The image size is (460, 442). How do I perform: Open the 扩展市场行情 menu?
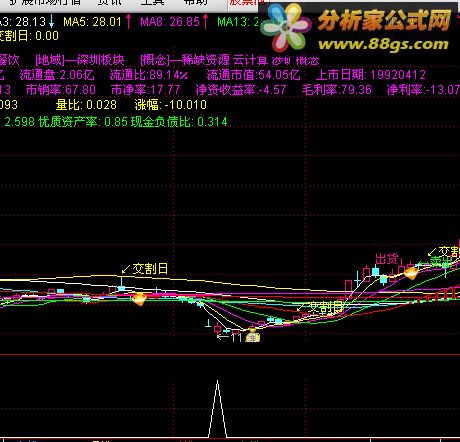[44, 2]
